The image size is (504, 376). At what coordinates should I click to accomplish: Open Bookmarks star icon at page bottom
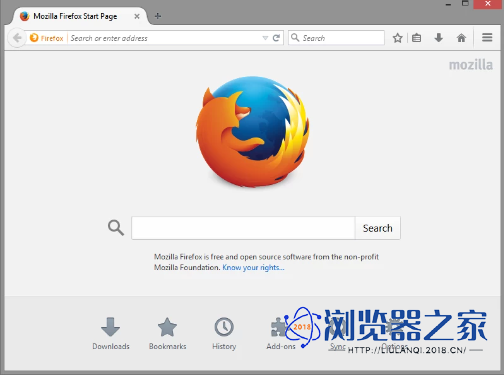[167, 327]
